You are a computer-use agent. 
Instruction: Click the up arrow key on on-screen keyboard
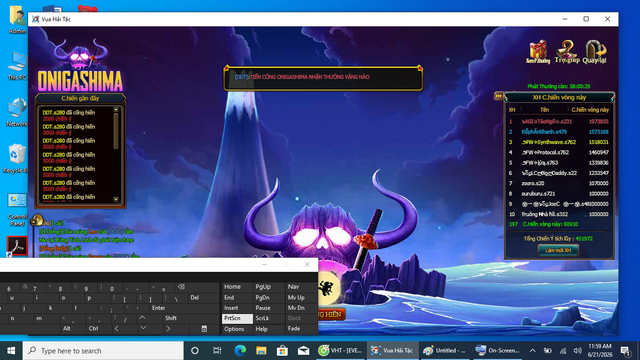pos(142,318)
